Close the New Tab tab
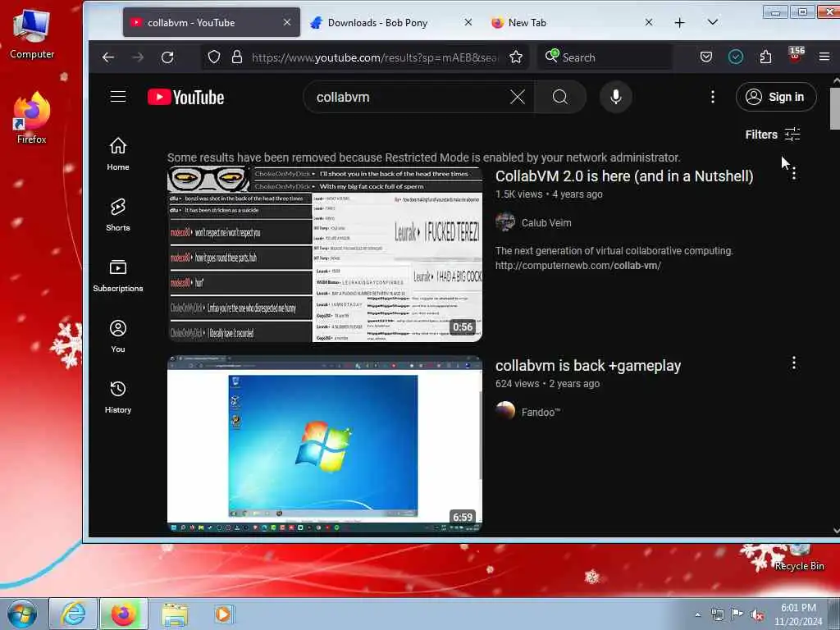 [649, 22]
